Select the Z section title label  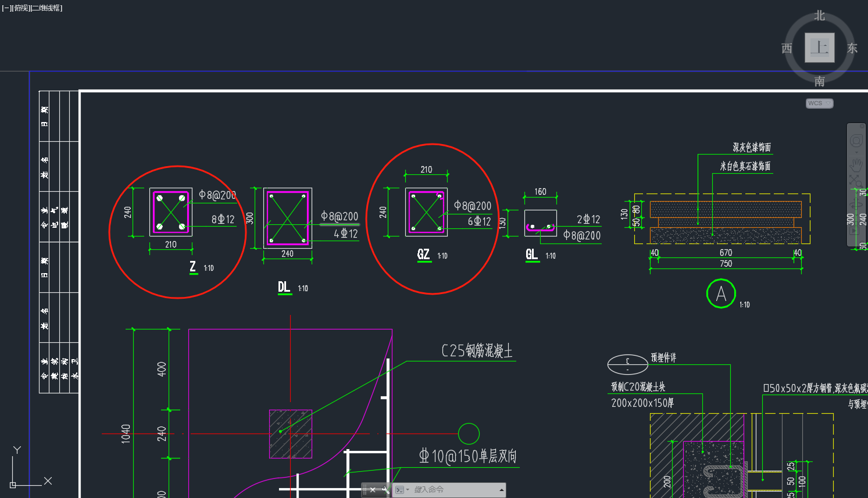(x=193, y=267)
